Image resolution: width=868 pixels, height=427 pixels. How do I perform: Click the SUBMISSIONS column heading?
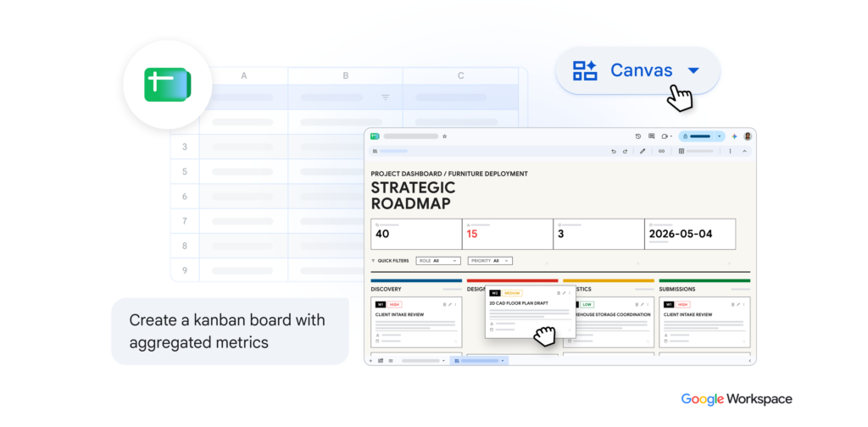click(x=677, y=289)
